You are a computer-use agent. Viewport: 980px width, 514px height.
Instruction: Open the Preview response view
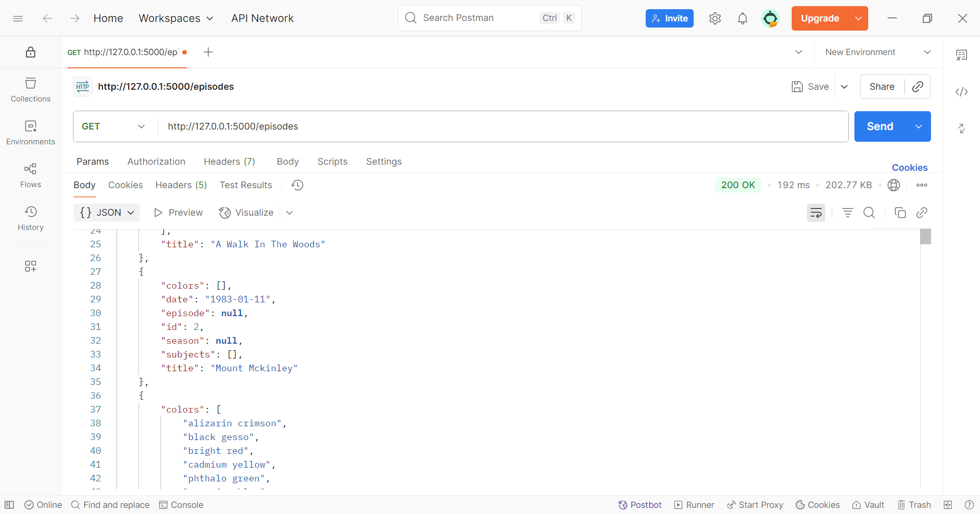click(x=179, y=213)
